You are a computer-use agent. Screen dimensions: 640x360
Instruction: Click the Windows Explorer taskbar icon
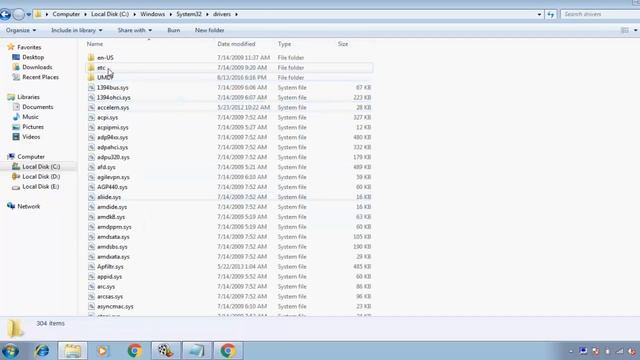point(73,351)
